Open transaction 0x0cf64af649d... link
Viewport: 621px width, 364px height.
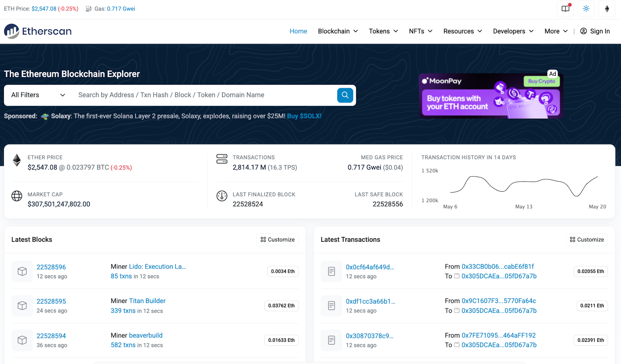coord(370,267)
